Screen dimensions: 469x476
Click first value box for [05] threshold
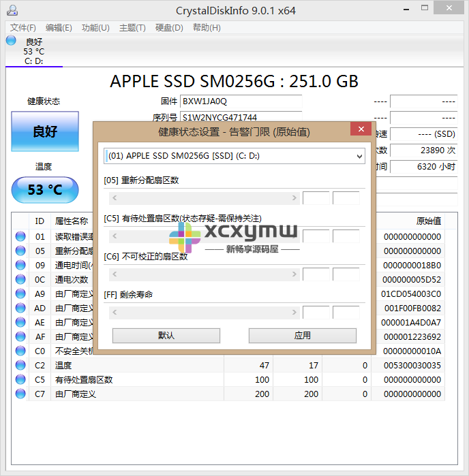pos(316,198)
